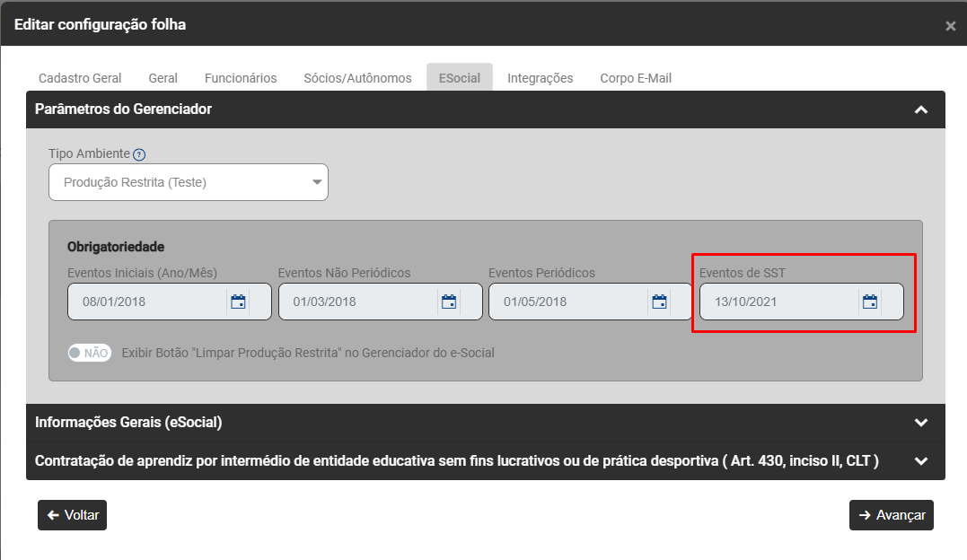Toggle Exibir Botão Limpar Produção Restrita switch
967x560 pixels.
90,353
